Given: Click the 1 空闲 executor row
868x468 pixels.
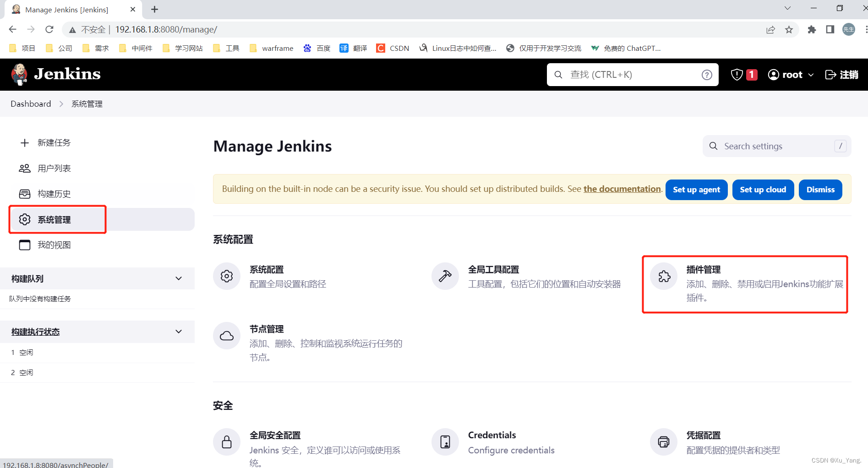Looking at the screenshot, I should [x=97, y=352].
